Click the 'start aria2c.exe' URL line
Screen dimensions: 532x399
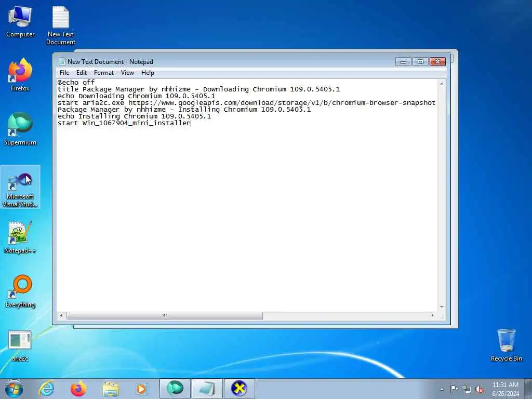click(246, 103)
